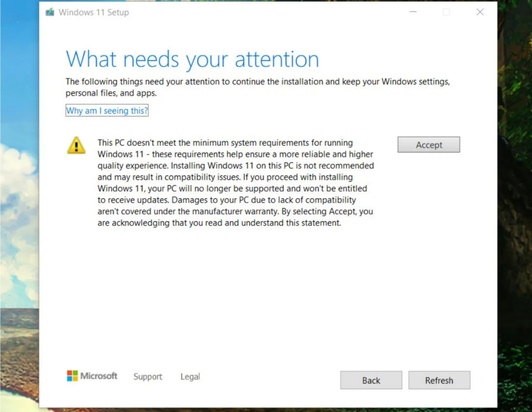Image resolution: width=532 pixels, height=412 pixels.
Task: Click the compatibility warning statement paragraph
Action: (236, 183)
